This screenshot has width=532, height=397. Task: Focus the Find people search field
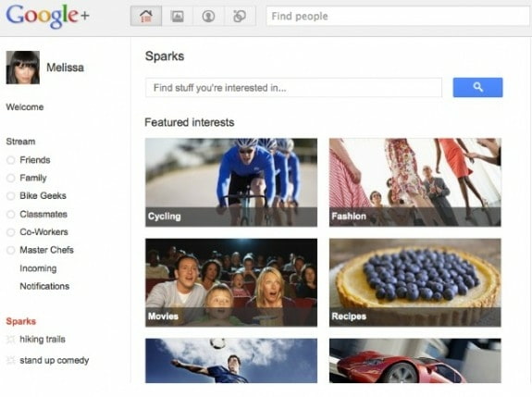tap(398, 16)
